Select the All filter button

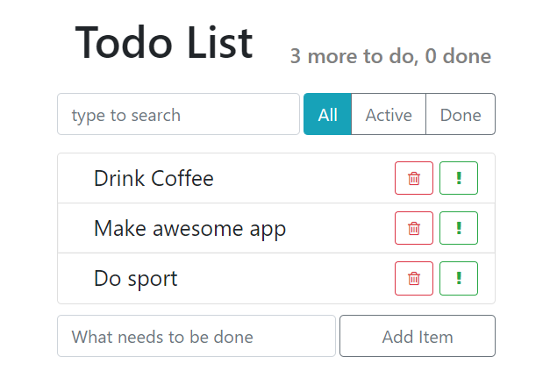click(x=327, y=114)
